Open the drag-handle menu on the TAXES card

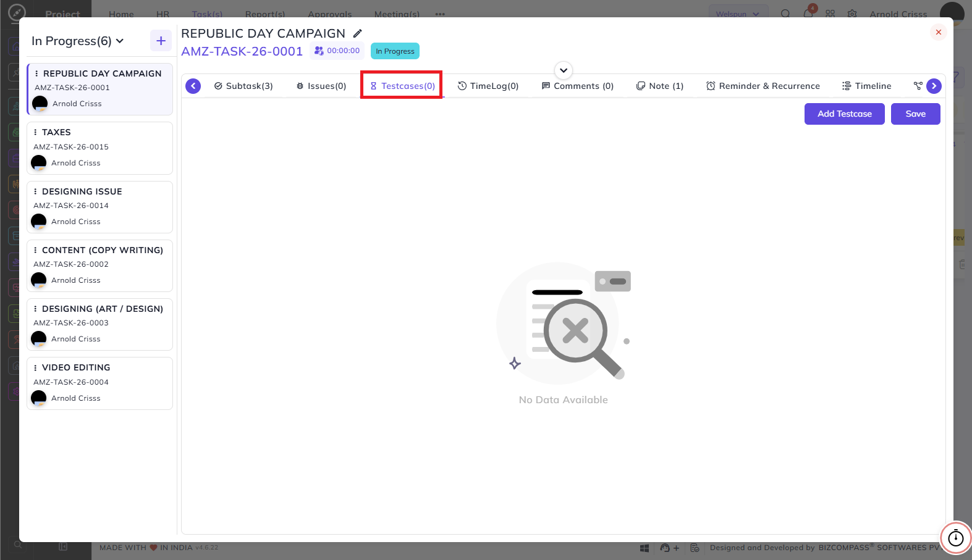click(x=35, y=132)
